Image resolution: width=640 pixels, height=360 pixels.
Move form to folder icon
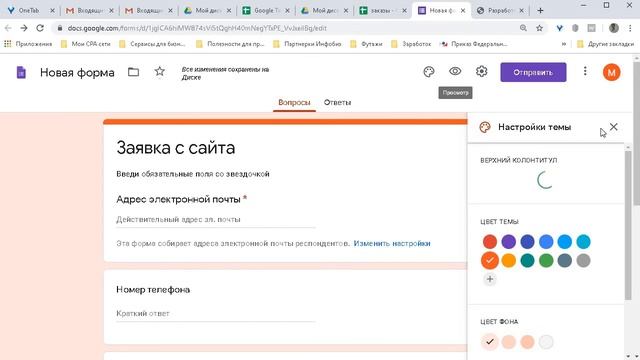click(133, 72)
